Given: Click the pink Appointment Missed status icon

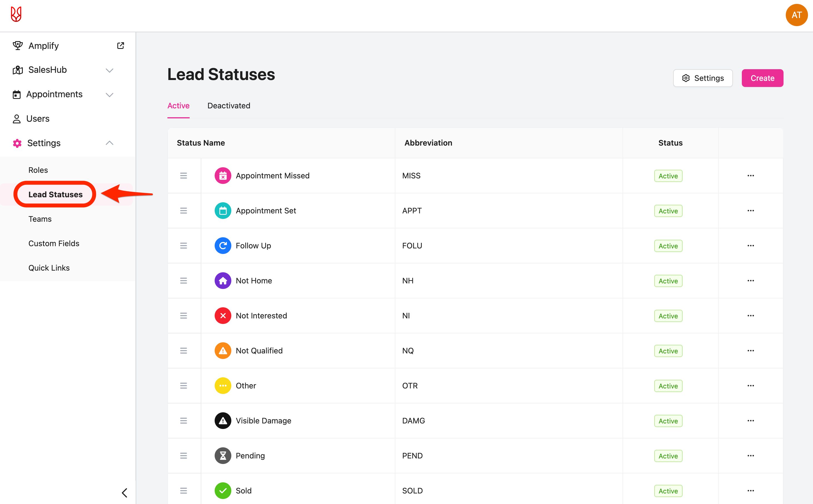Looking at the screenshot, I should [223, 176].
